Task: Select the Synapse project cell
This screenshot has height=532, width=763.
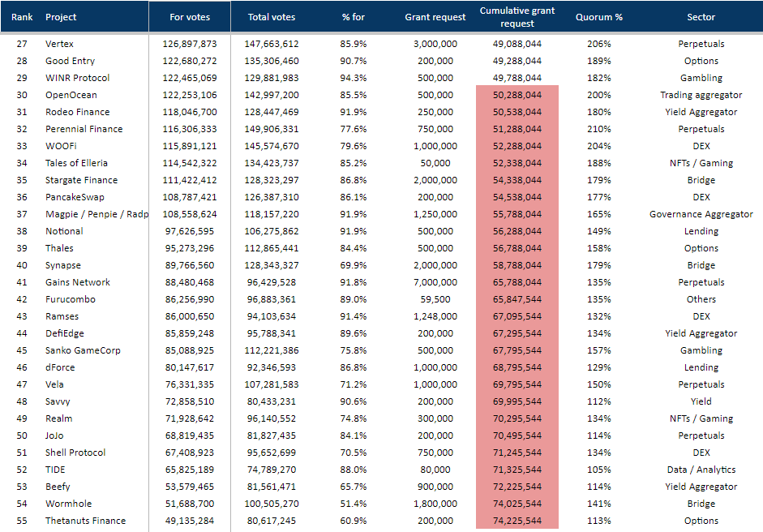Action: [x=63, y=265]
